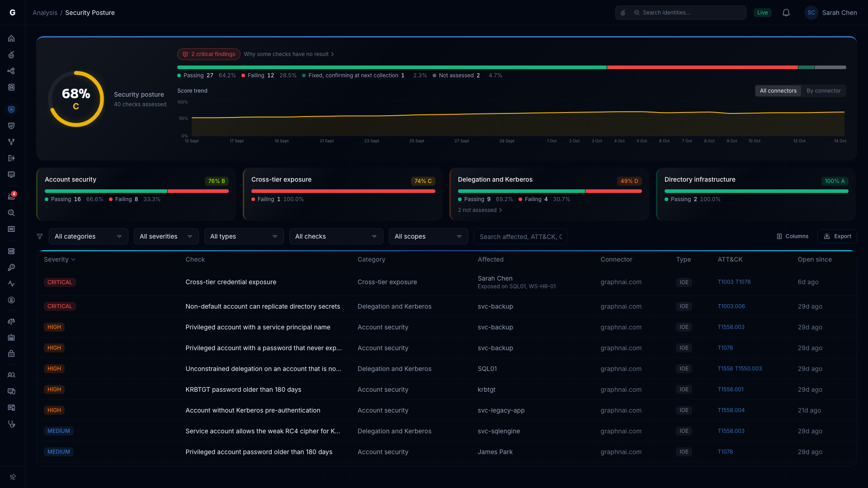This screenshot has height=488, width=868.
Task: Click the passing/failing overall progress bar
Action: pos(512,67)
